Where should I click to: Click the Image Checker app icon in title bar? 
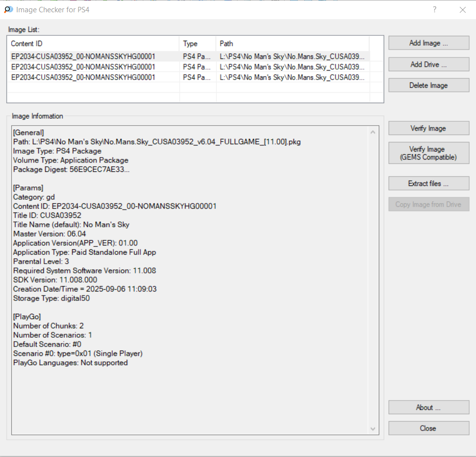coord(8,10)
